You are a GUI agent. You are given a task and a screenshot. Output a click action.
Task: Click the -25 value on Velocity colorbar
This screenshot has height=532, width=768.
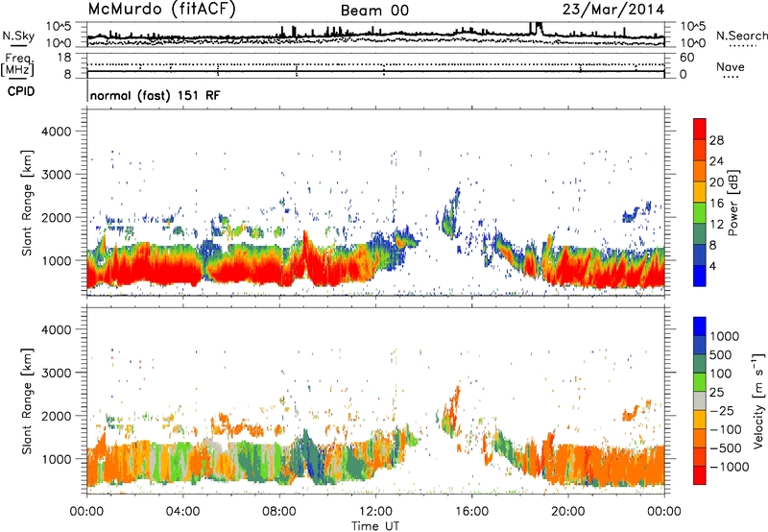pyautogui.click(x=722, y=411)
